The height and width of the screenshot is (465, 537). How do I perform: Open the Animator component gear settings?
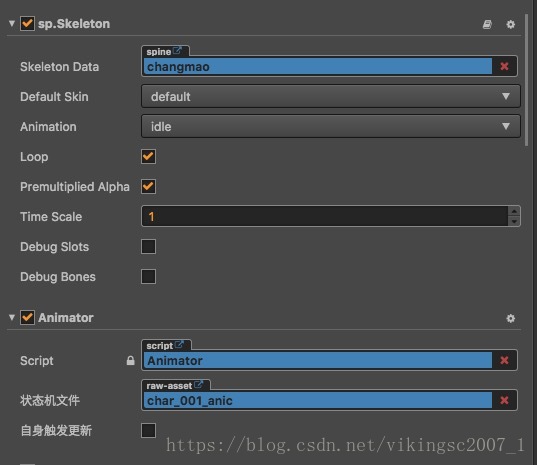tap(511, 318)
